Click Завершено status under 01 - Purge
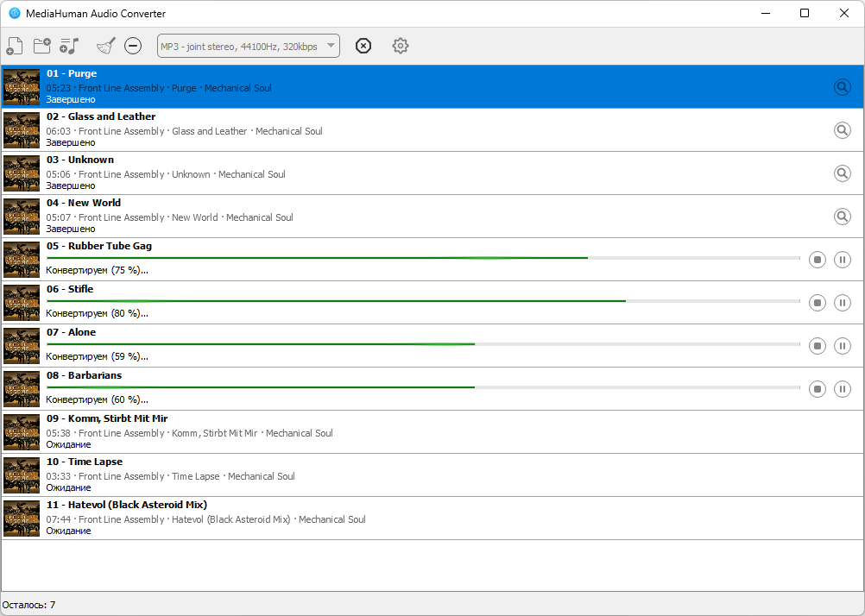865x616 pixels. (71, 99)
